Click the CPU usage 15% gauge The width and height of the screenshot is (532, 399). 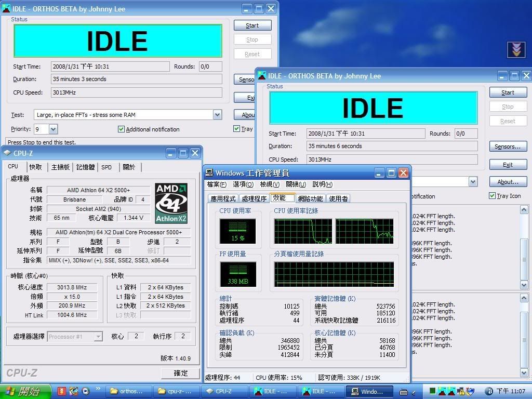(x=237, y=231)
